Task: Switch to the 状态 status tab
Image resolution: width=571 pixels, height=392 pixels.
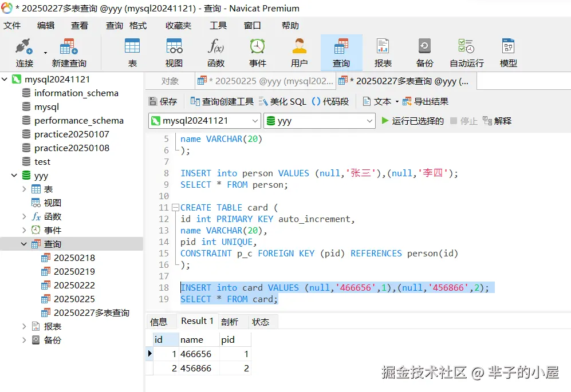Action: tap(261, 322)
